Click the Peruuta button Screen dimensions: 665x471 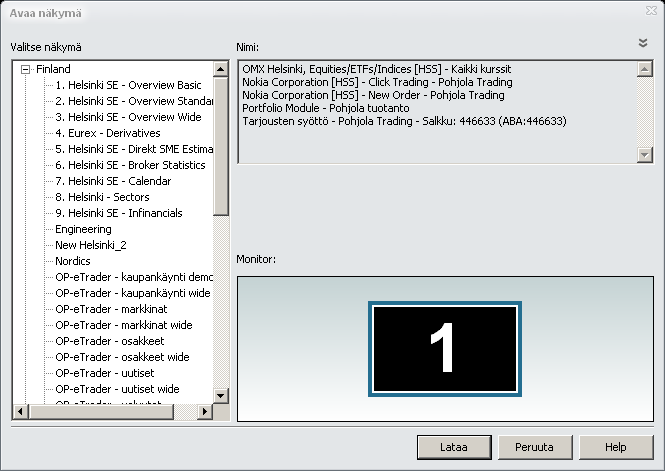[x=535, y=447]
